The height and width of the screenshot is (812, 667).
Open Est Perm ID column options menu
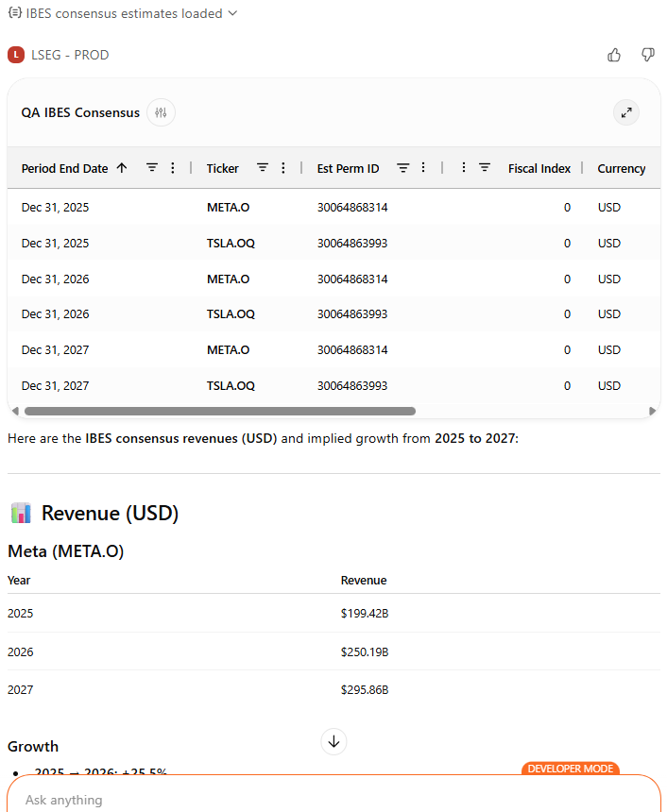[422, 168]
